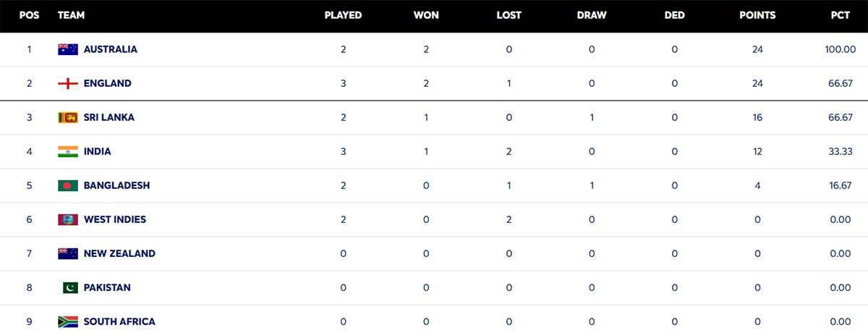Click the DRAW column header

(x=592, y=15)
